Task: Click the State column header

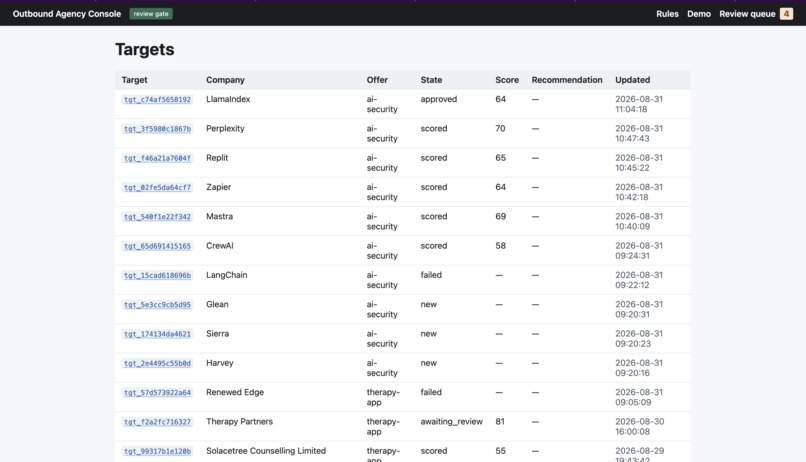Action: [431, 80]
